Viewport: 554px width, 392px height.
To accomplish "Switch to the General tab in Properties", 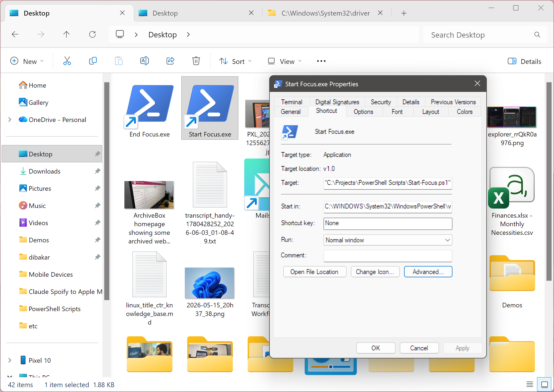I will (291, 112).
